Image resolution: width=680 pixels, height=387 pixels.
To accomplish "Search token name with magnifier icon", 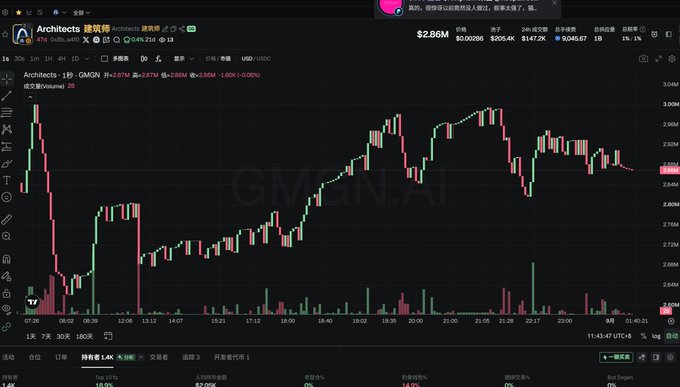I will point(117,40).
